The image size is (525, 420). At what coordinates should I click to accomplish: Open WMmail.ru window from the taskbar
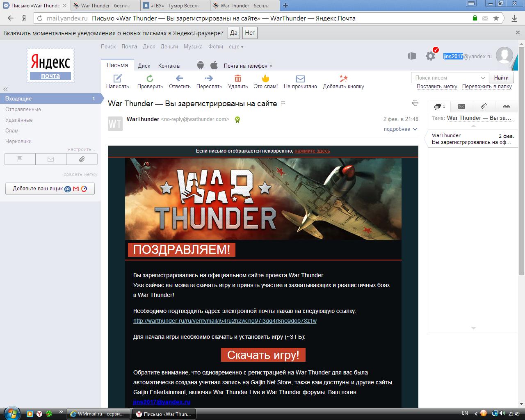click(x=99, y=414)
